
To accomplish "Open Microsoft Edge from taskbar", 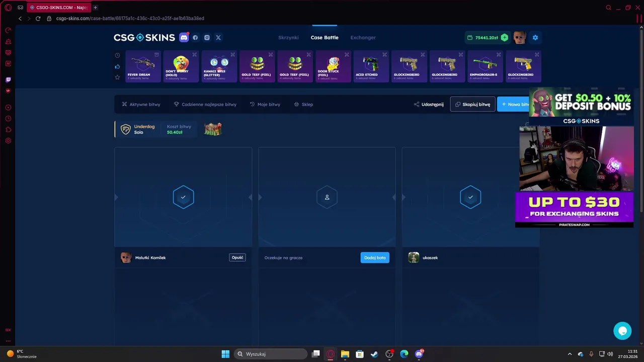I will pyautogui.click(x=404, y=354).
